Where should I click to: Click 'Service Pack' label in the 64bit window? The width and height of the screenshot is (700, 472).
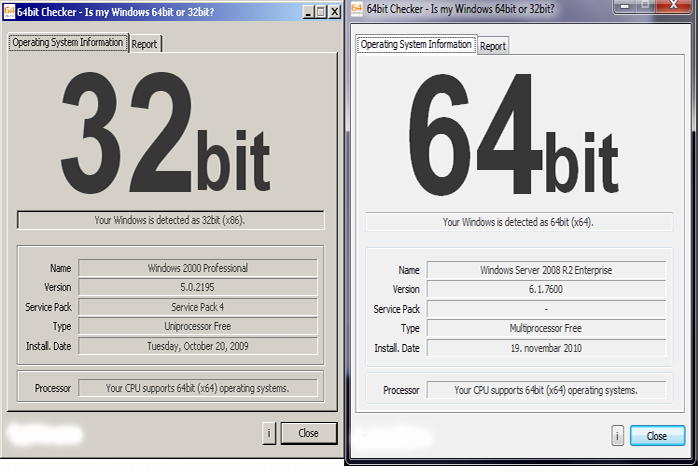(x=396, y=309)
